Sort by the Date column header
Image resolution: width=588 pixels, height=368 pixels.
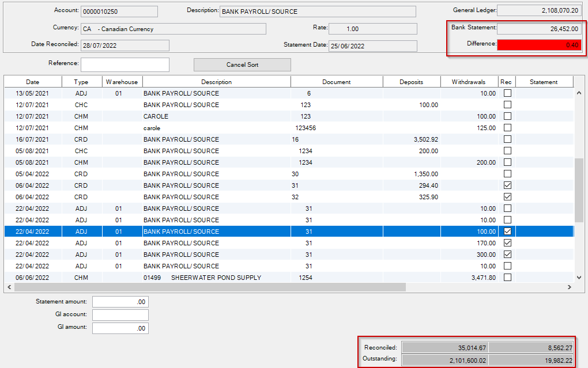coord(33,82)
